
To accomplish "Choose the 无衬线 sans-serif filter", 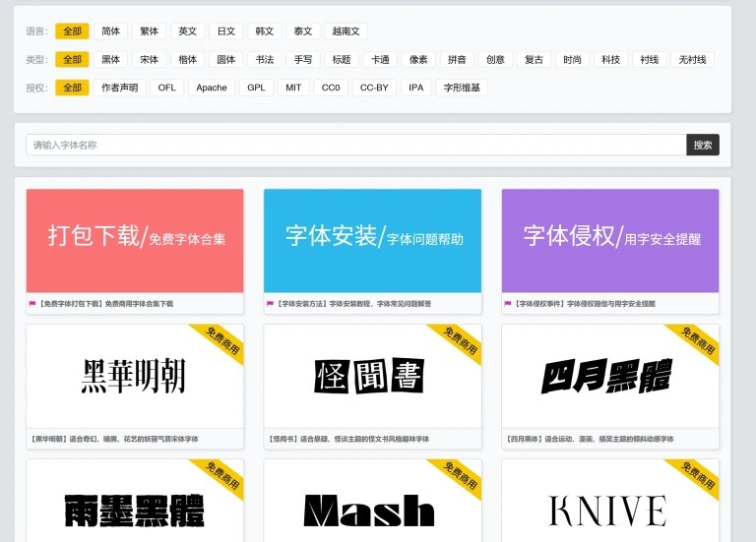I will (x=692, y=60).
